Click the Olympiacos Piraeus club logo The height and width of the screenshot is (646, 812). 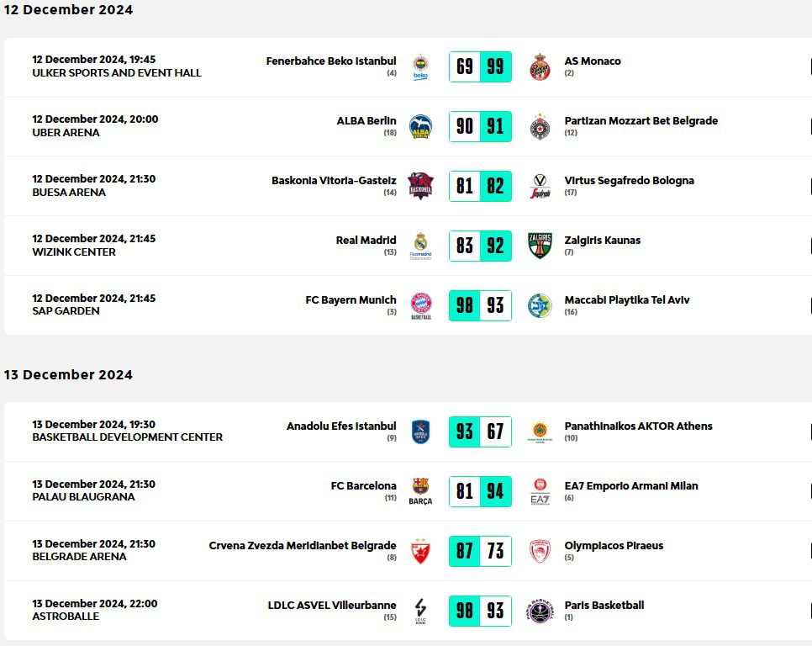point(540,551)
